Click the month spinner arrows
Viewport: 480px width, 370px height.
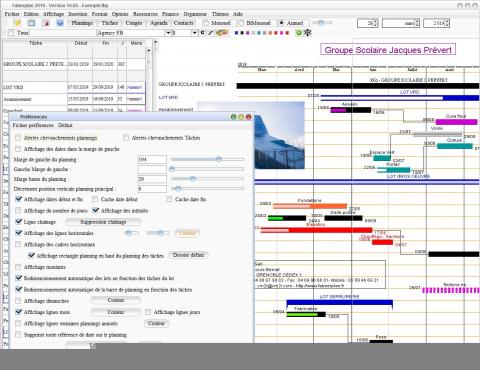point(417,23)
